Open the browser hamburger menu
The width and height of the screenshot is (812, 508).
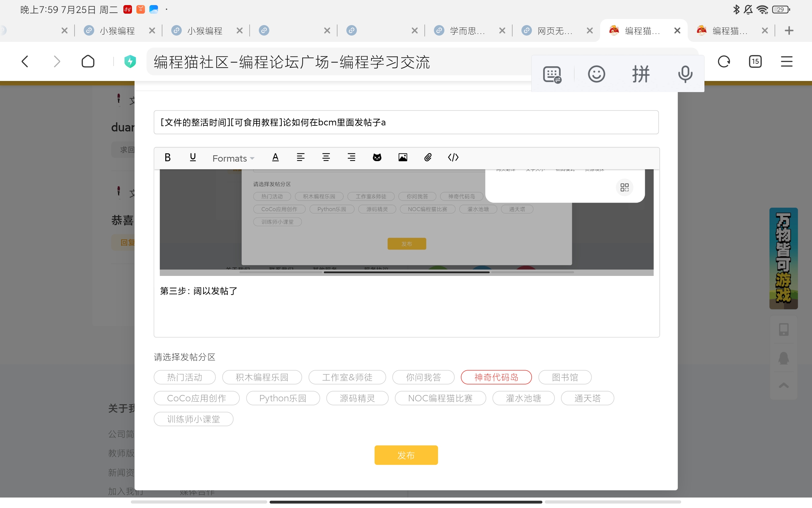coord(787,62)
